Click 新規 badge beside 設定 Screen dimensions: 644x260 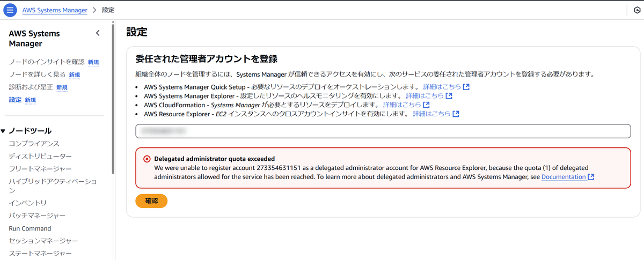point(31,100)
